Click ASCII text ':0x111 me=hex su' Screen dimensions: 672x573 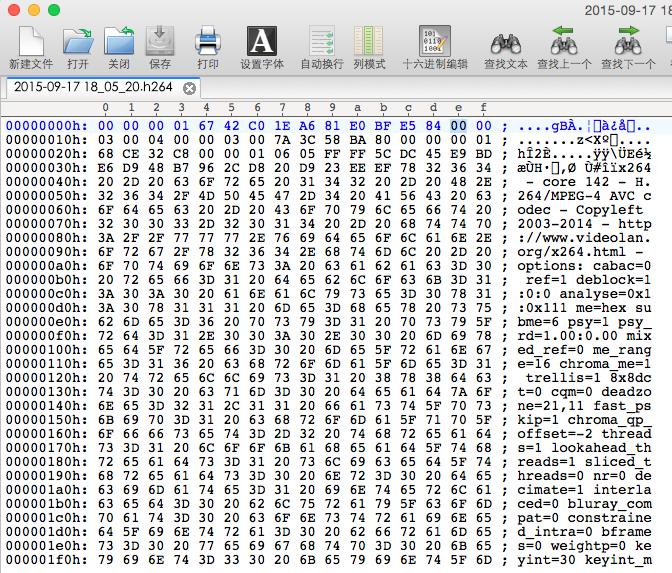pos(585,308)
